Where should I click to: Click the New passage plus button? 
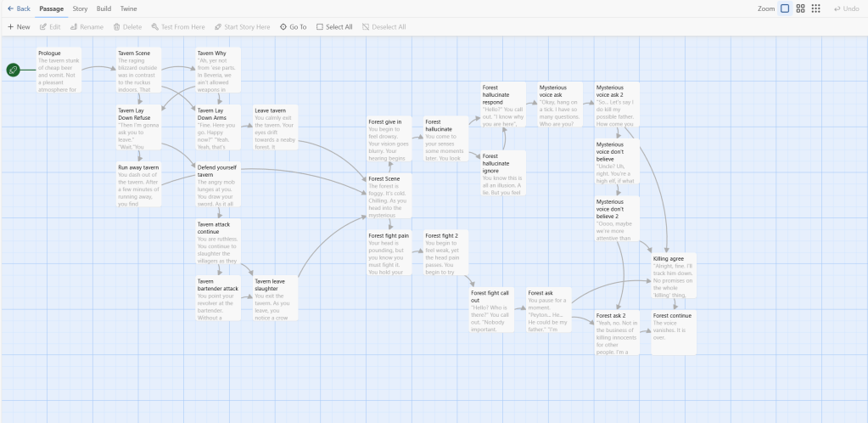click(11, 27)
